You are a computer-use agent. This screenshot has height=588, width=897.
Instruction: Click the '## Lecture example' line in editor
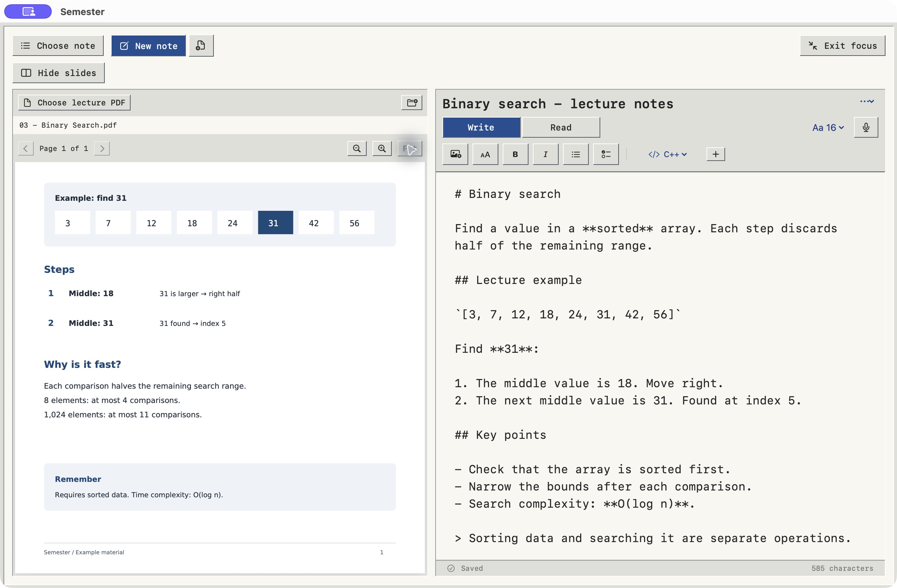518,280
